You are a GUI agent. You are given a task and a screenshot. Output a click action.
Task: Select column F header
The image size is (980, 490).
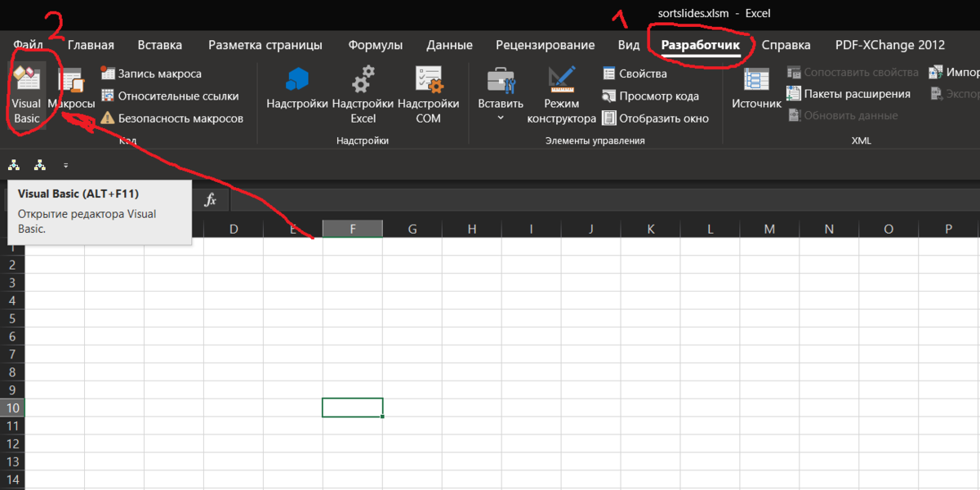(x=353, y=229)
